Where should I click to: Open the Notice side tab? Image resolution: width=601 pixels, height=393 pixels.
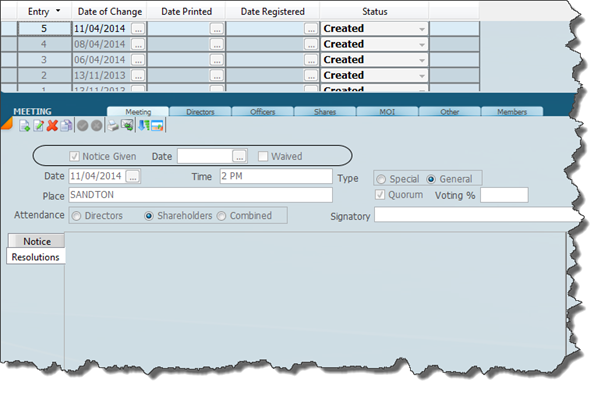(37, 241)
